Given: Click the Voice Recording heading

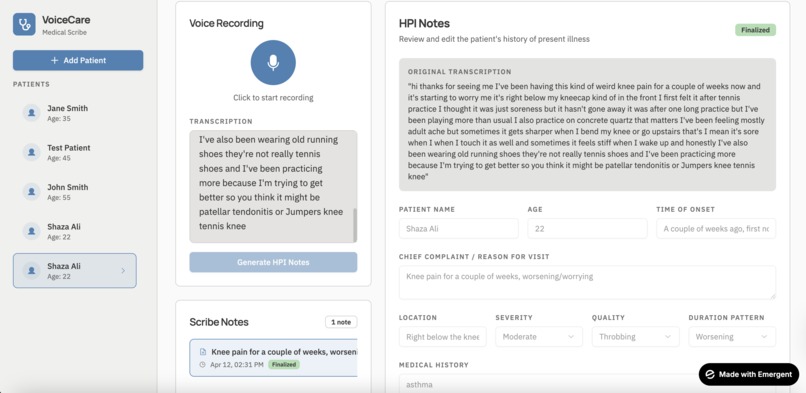Looking at the screenshot, I should 226,23.
